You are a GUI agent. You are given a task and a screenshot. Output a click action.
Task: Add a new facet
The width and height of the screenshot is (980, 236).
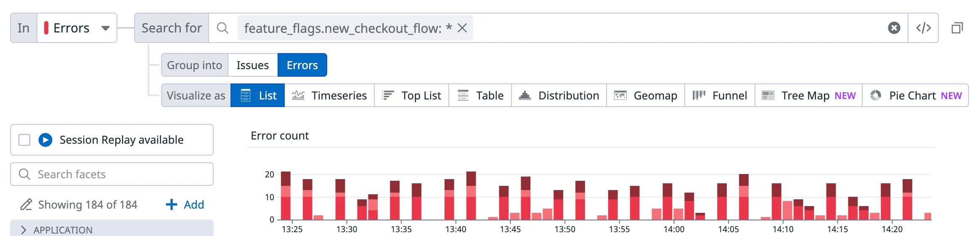(x=185, y=205)
